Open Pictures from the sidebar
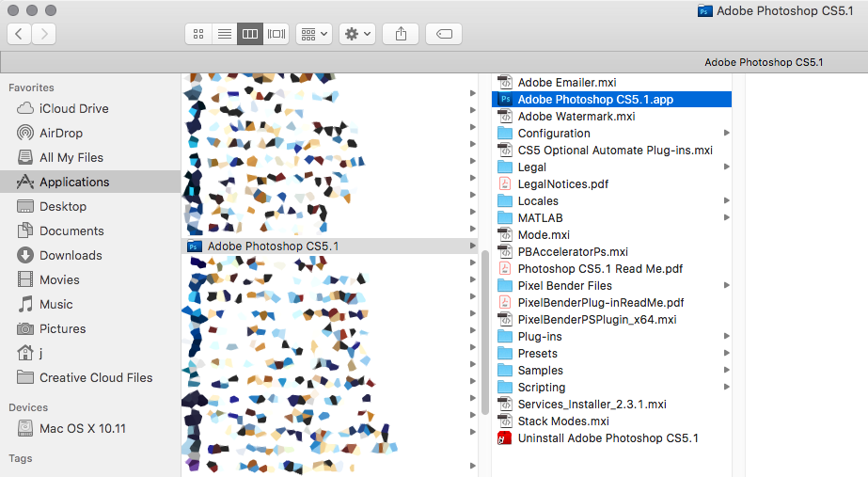This screenshot has height=477, width=868. (90, 328)
